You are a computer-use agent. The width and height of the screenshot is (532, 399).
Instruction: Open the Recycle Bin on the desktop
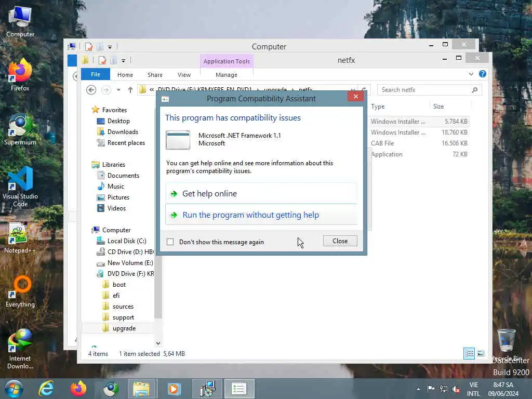coord(506,344)
